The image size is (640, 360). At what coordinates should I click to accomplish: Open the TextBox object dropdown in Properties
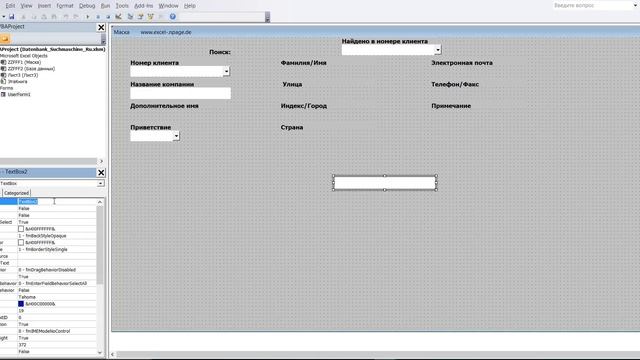[x=100, y=184]
